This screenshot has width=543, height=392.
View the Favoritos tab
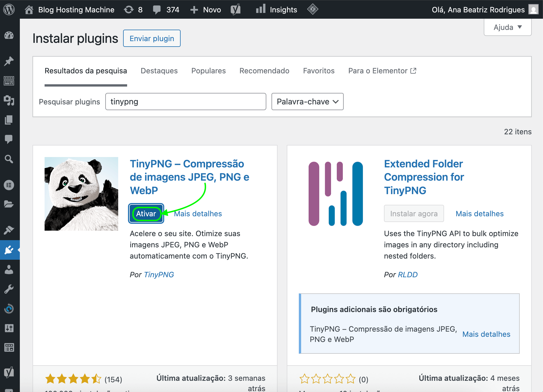tap(319, 71)
